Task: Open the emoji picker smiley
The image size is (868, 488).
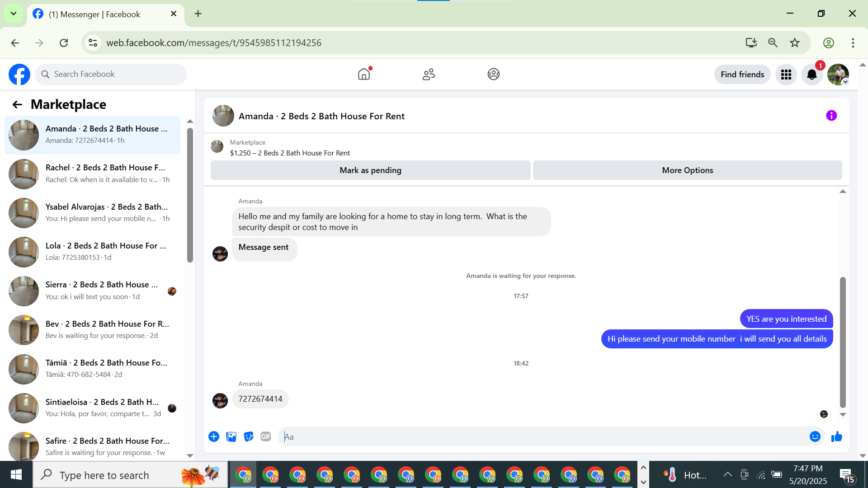Action: coord(815,436)
